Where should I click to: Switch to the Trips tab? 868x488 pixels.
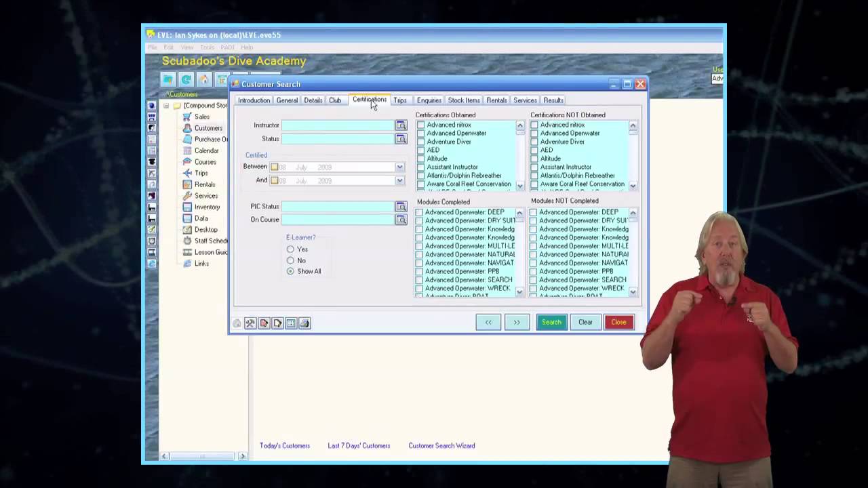coord(400,100)
